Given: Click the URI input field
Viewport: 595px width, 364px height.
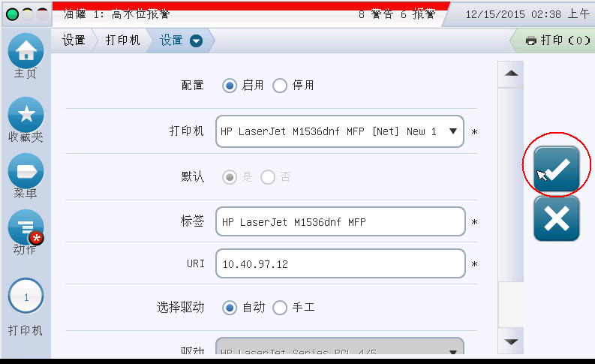Looking at the screenshot, I should pos(339,264).
